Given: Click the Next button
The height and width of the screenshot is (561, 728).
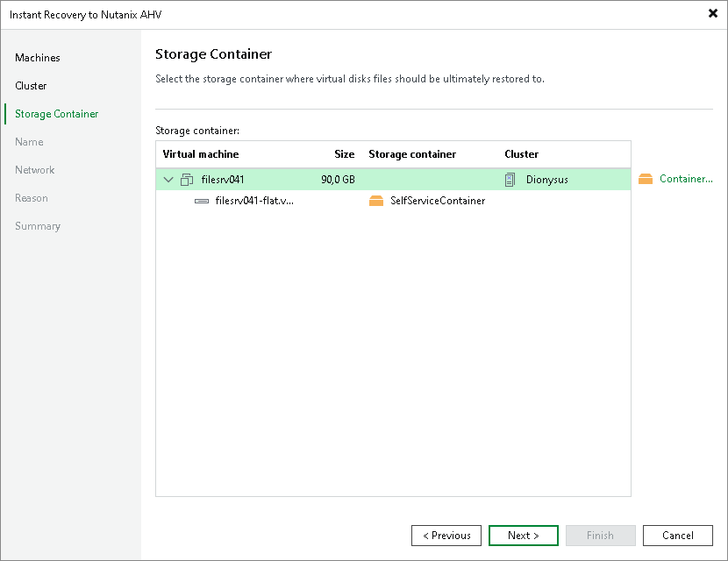Looking at the screenshot, I should click(x=524, y=536).
